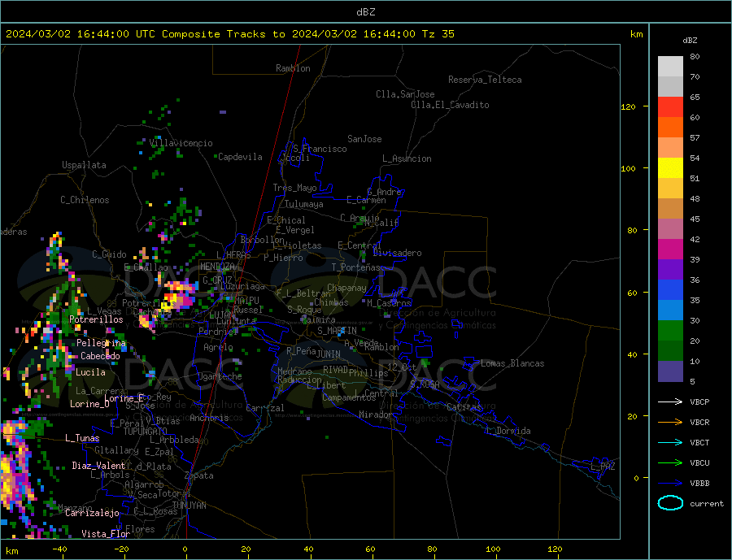Click the 'Cabecedo' map label
Viewport: 732px width, 560px height.
click(x=100, y=356)
